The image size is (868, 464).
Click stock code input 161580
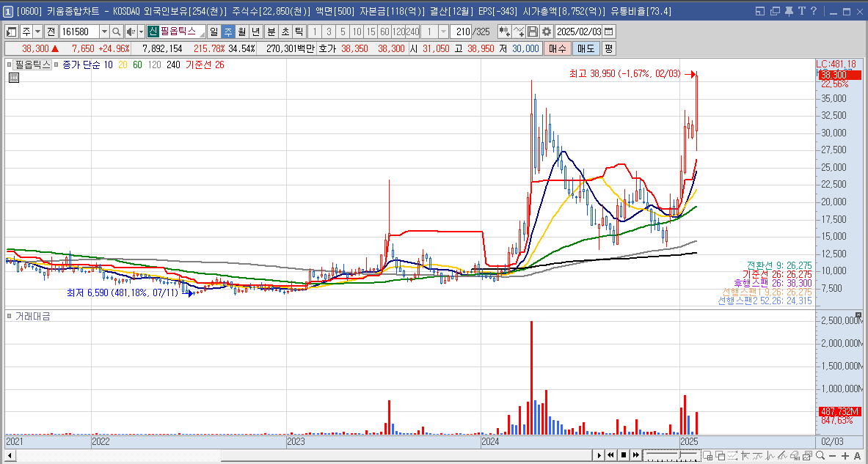[x=79, y=32]
